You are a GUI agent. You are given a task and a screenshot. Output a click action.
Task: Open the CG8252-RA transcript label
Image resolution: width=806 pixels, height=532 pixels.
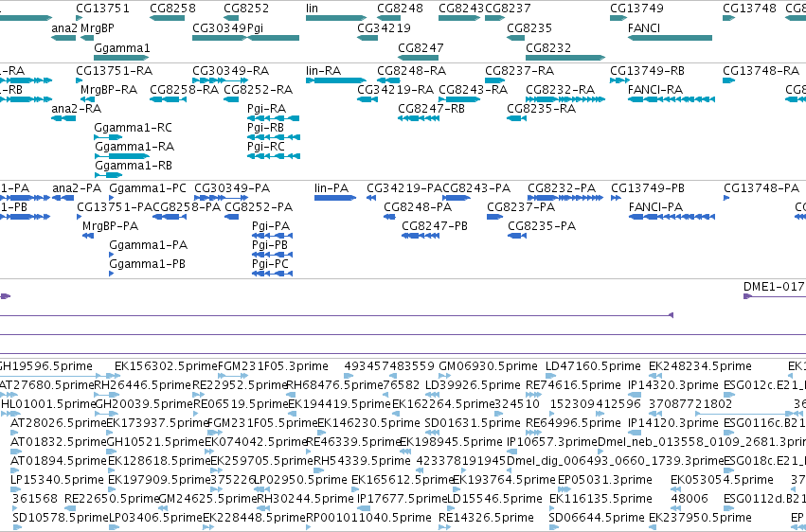pyautogui.click(x=258, y=89)
